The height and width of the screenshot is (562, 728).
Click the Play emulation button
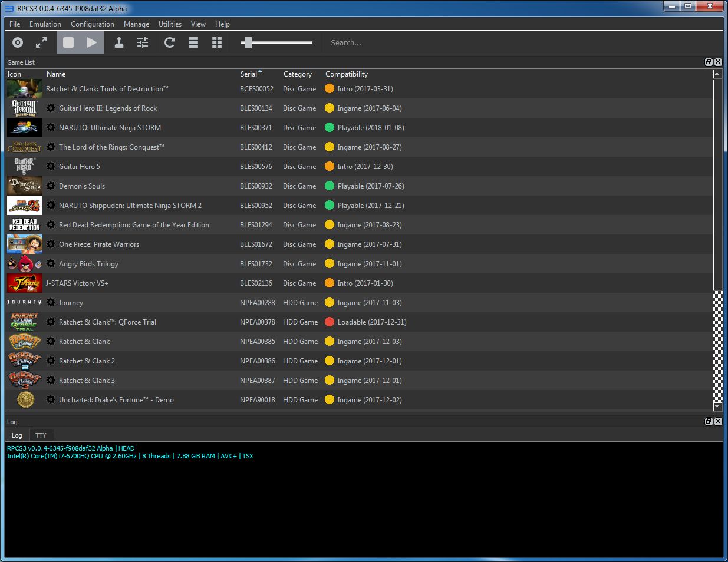[x=92, y=42]
